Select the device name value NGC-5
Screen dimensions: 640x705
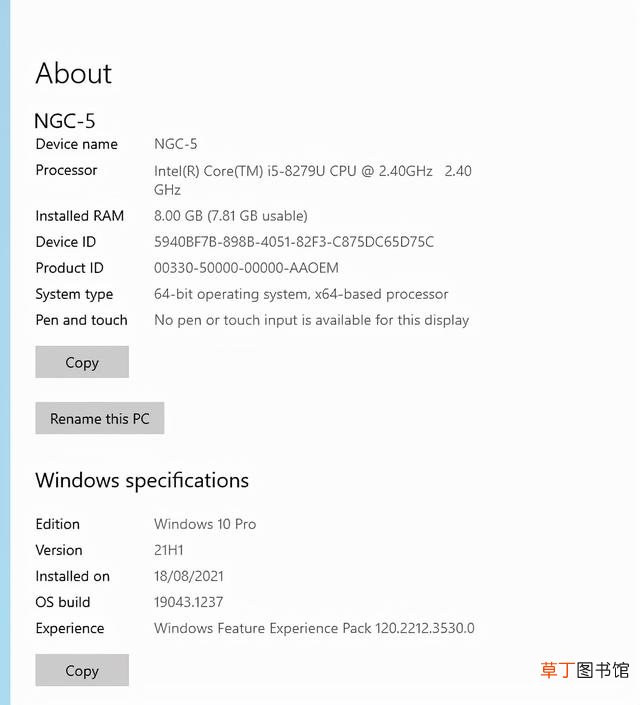coord(175,144)
